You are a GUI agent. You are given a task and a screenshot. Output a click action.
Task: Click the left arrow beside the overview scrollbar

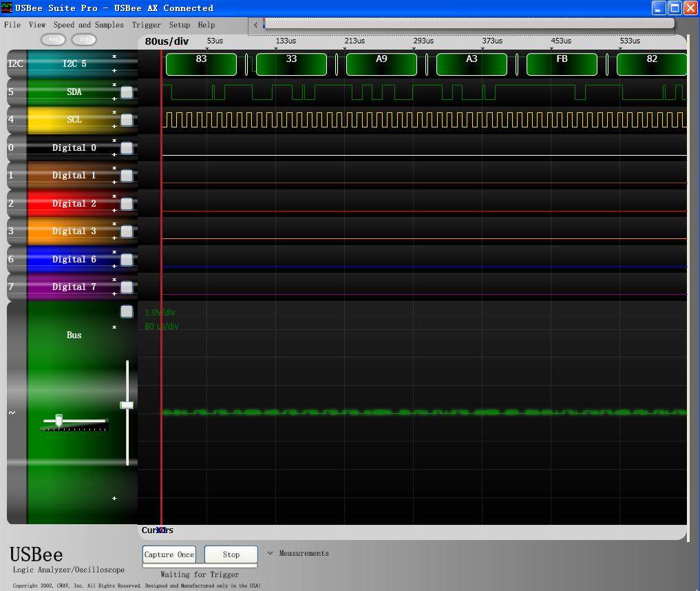(x=255, y=25)
